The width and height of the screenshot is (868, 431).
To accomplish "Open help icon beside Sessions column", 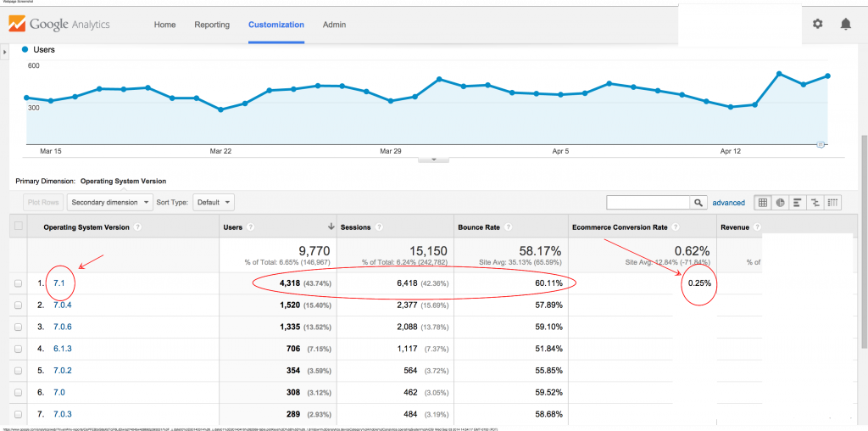I will coord(377,227).
